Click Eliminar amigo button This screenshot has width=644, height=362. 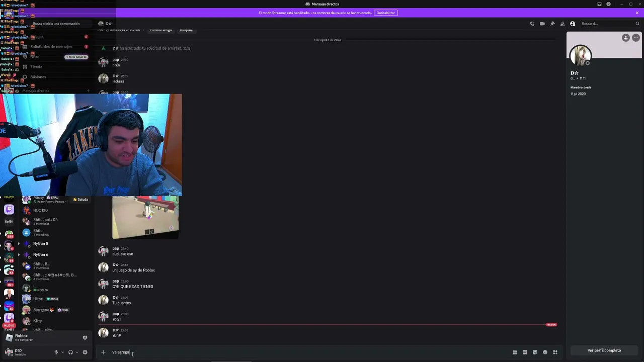pyautogui.click(x=160, y=30)
